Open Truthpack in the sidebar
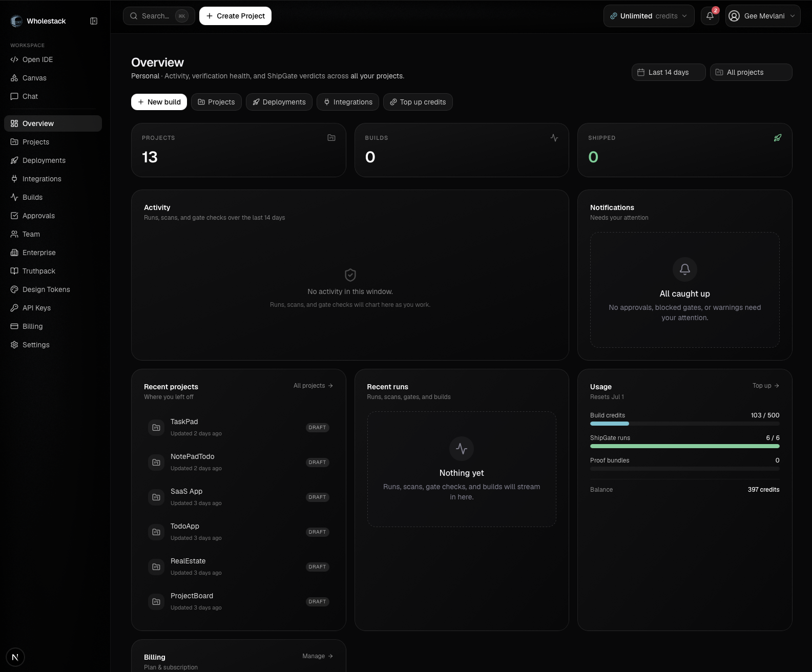The height and width of the screenshot is (672, 812). click(x=53, y=271)
